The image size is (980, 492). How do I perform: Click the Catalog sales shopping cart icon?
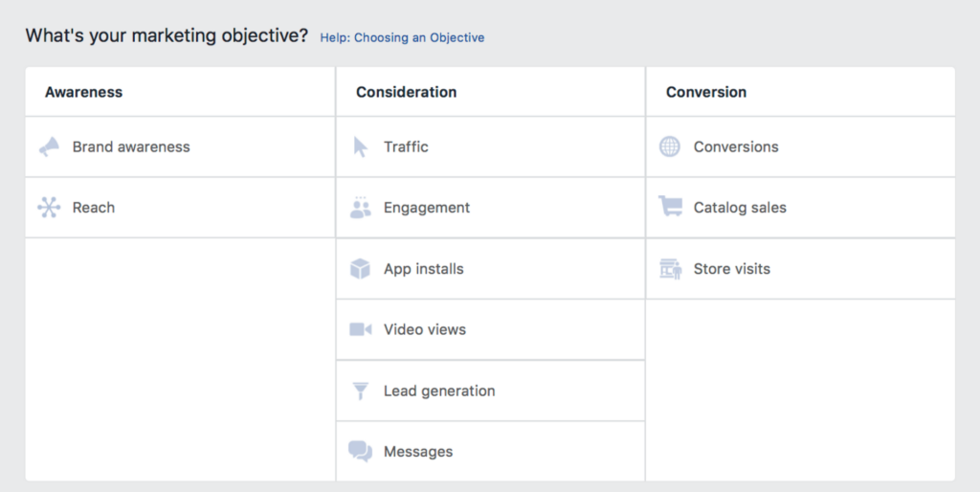coord(670,207)
